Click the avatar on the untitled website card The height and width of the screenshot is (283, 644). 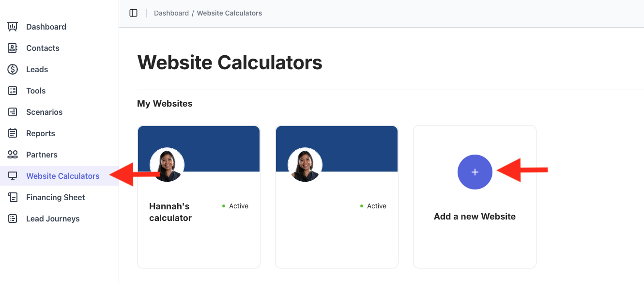point(305,165)
